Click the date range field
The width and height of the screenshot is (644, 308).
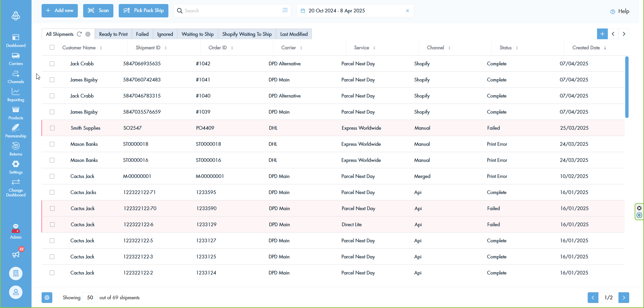[355, 11]
